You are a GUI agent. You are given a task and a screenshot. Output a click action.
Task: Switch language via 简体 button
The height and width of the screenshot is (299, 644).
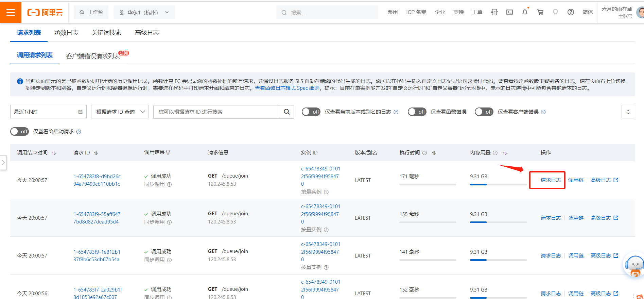click(x=588, y=12)
